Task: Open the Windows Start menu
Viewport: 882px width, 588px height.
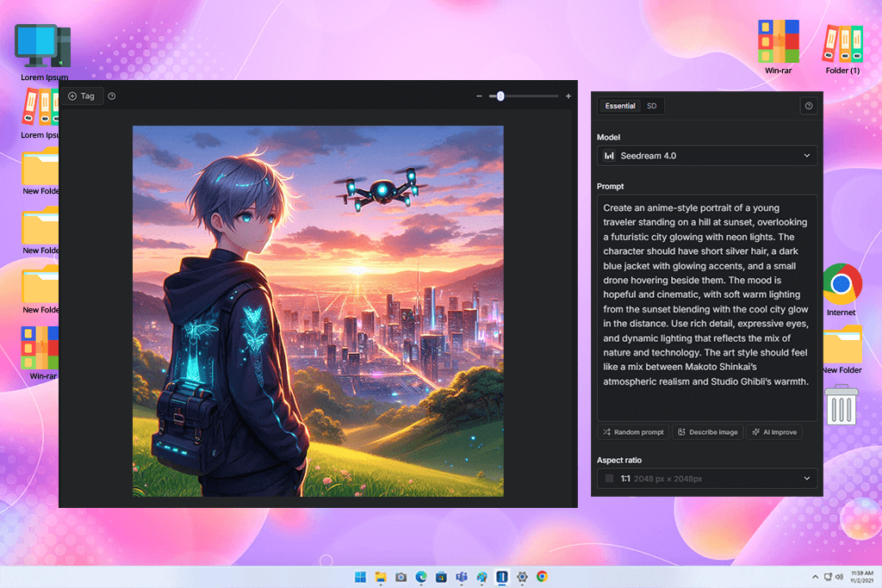Action: (x=360, y=577)
